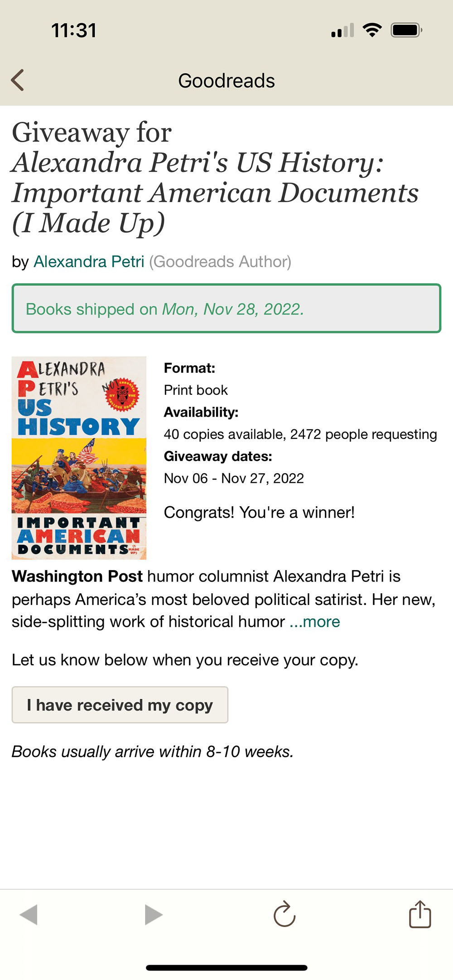Viewport: 453px width, 980px height.
Task: Tap the giveaway book title heading
Action: (216, 178)
